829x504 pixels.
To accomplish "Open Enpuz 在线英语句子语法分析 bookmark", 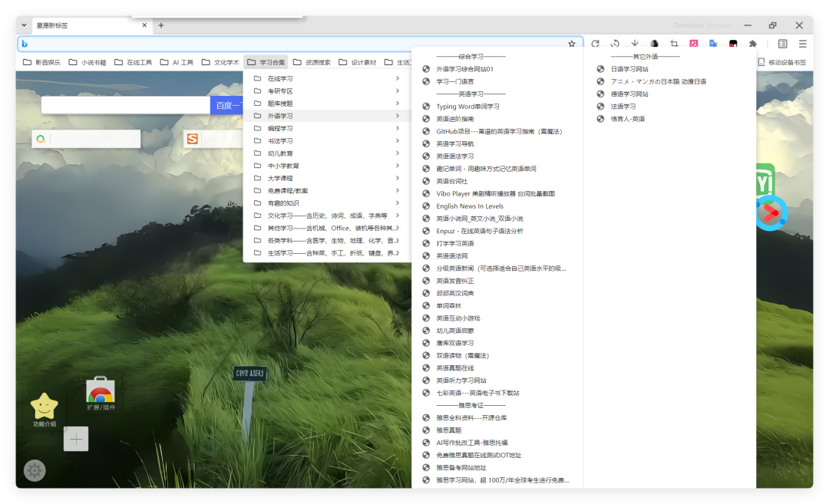I will 497,231.
